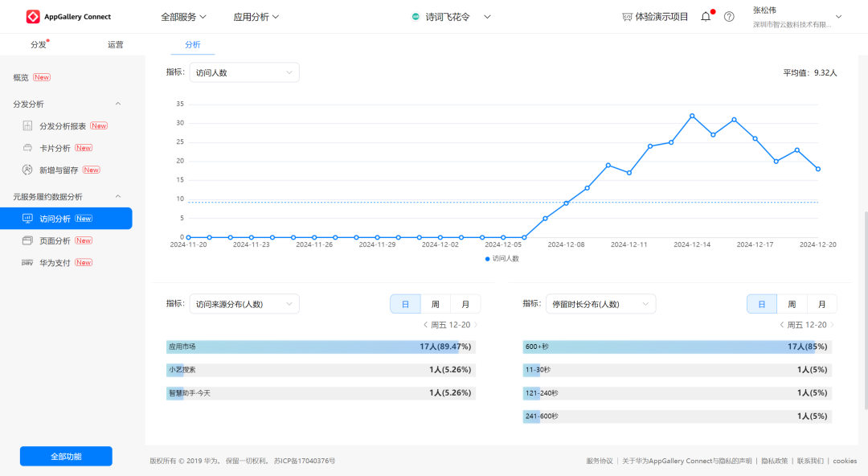This screenshot has width=868, height=476.
Task: Click the 全部功能 button
Action: click(x=66, y=457)
